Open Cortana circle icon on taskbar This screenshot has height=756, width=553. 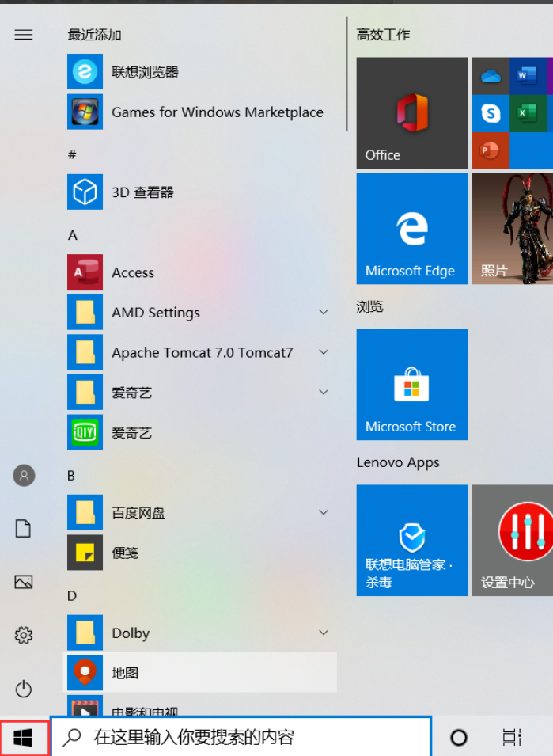[459, 737]
